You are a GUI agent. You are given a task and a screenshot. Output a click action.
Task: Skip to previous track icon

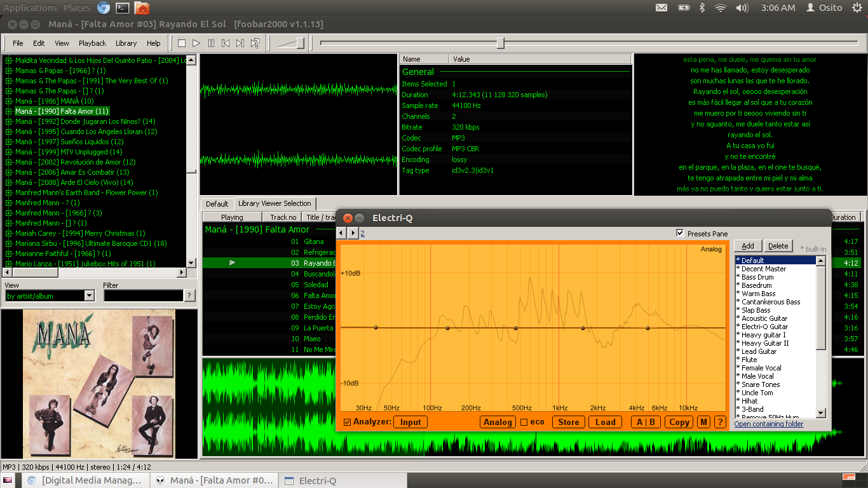click(x=226, y=43)
